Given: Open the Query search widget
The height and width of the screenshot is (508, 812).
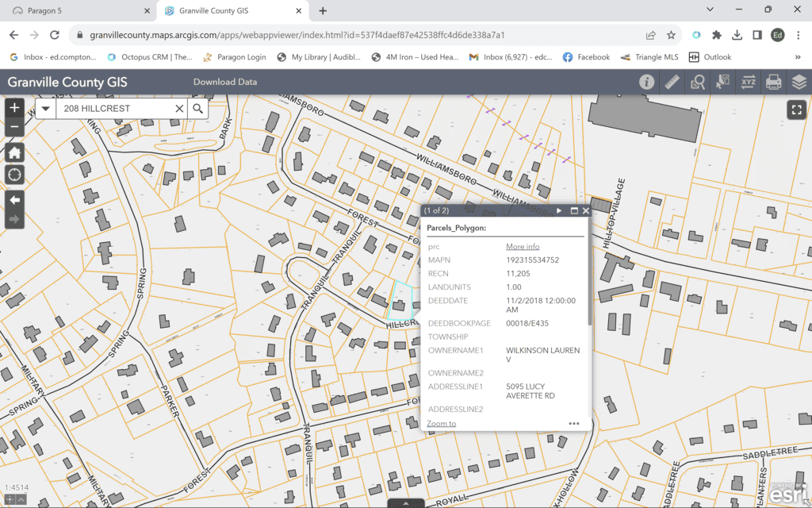Looking at the screenshot, I should [x=698, y=82].
